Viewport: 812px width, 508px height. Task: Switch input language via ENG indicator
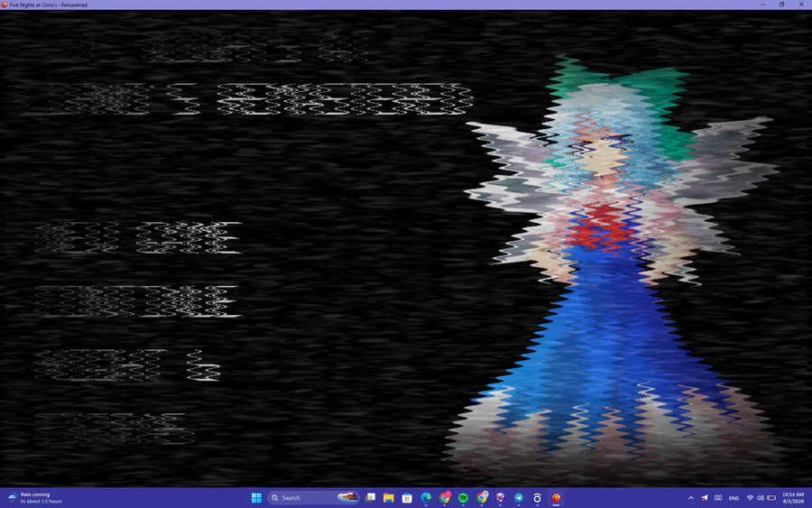734,498
